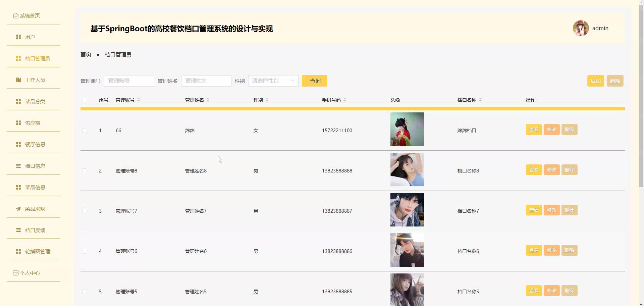Go to 轮播图管理 menu item
644x306 pixels.
tap(37, 252)
